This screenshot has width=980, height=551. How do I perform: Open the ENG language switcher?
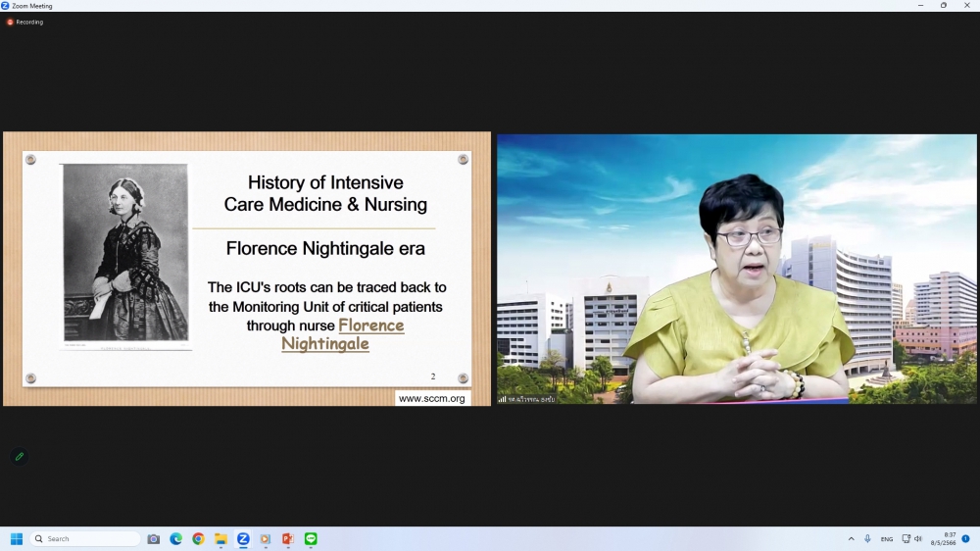(887, 539)
